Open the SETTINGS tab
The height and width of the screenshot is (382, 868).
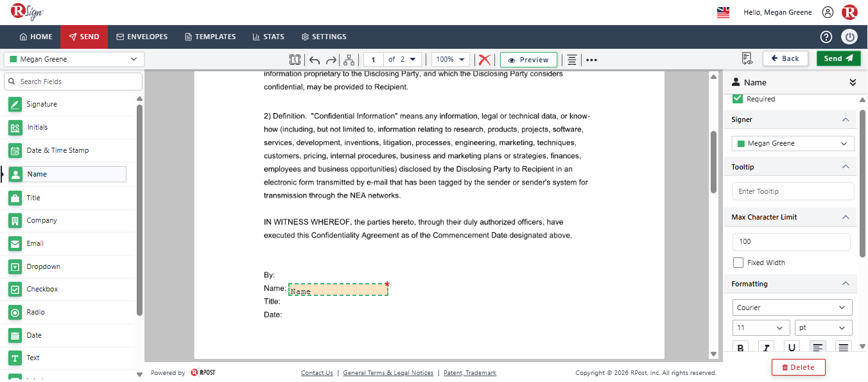(x=324, y=37)
